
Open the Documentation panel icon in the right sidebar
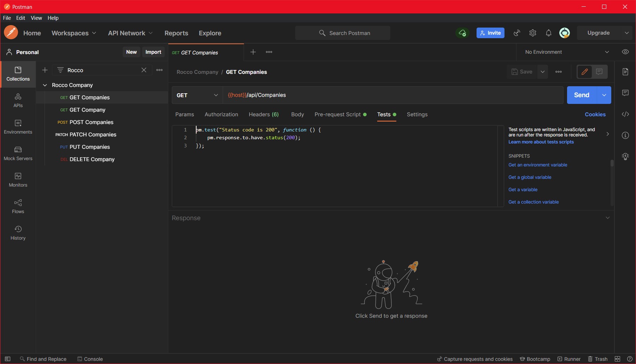coord(625,72)
